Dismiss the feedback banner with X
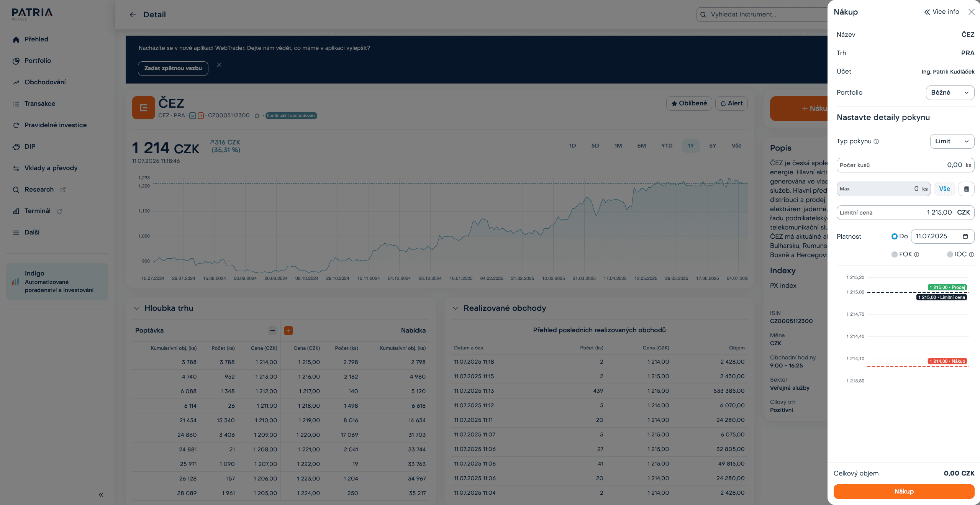Screen dimensions: 980x505 coord(219,65)
